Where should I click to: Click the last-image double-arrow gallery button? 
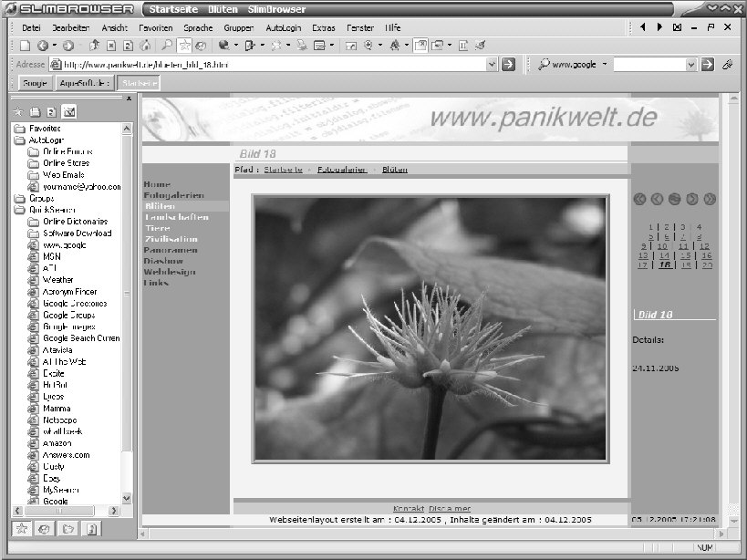710,199
